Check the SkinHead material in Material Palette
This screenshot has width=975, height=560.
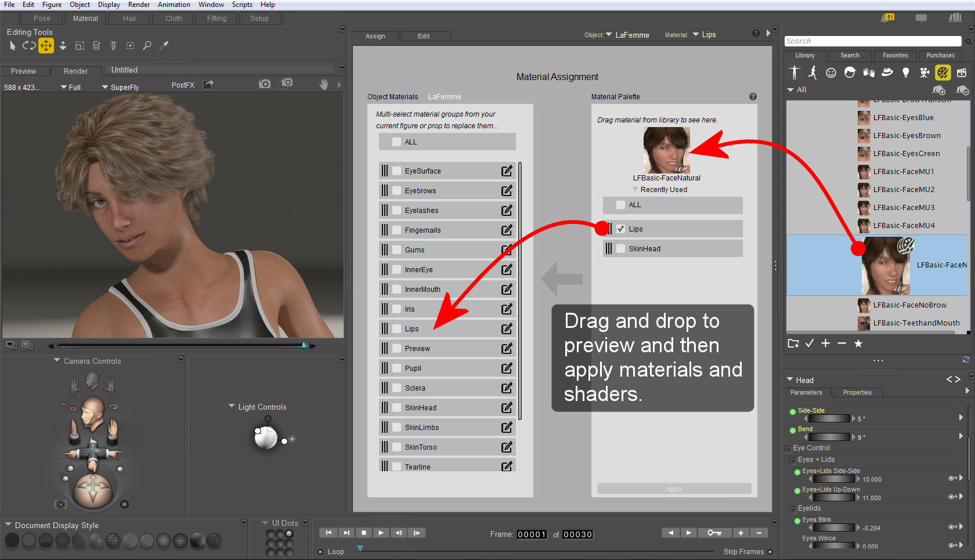pyautogui.click(x=620, y=248)
